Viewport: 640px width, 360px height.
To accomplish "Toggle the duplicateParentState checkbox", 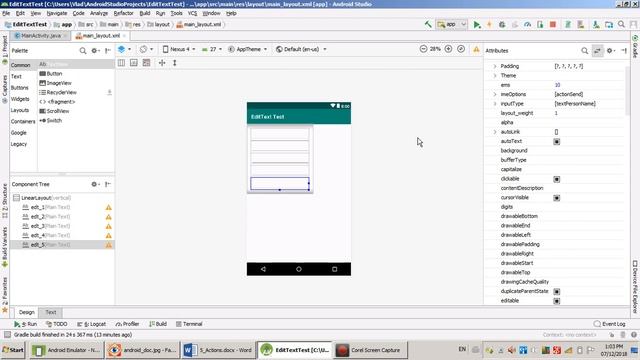I will pyautogui.click(x=556, y=291).
